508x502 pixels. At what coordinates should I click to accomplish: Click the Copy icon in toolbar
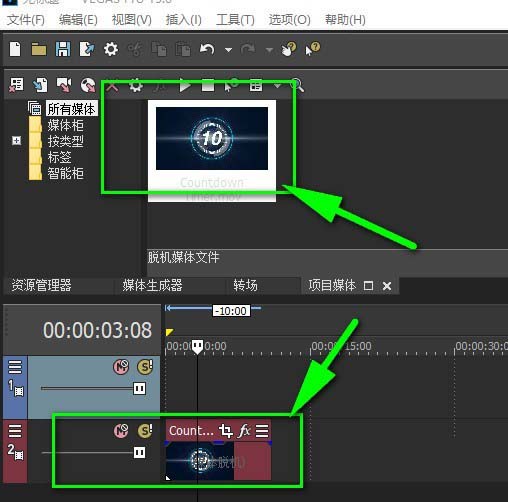coord(159,49)
